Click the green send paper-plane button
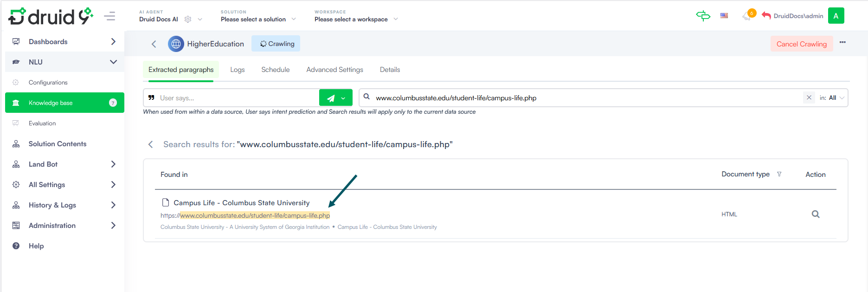Viewport: 868px width, 292px height. 331,98
